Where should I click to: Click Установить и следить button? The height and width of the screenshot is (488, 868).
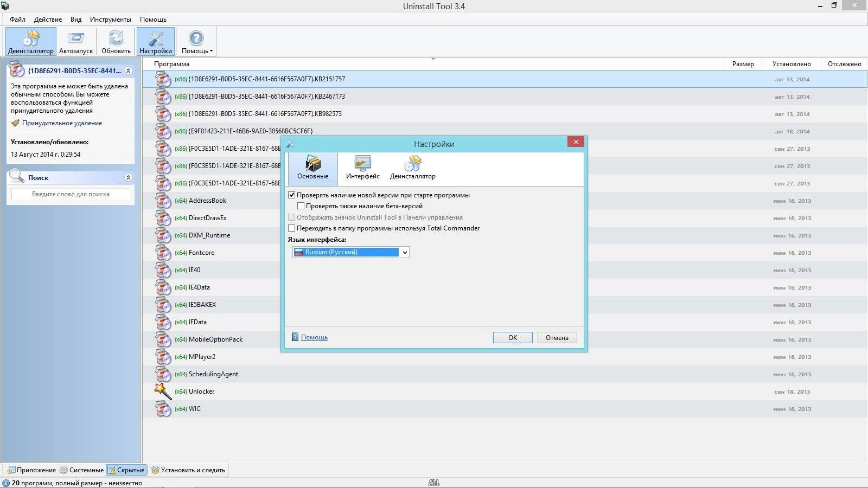click(188, 470)
